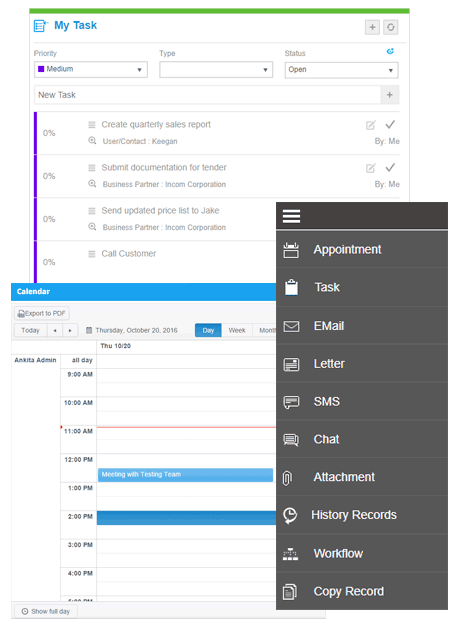This screenshot has width=460, height=640.
Task: Click the Export to PDF button
Action: click(42, 313)
